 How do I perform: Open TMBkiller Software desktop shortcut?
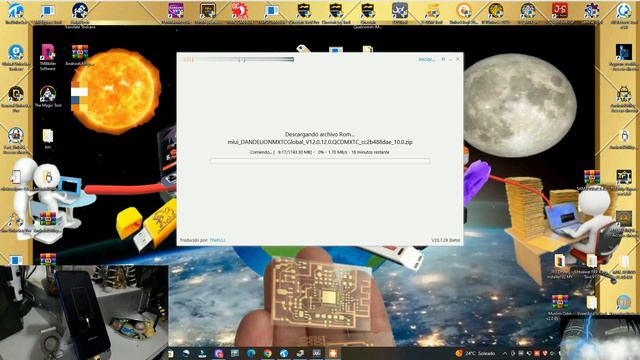pos(48,57)
